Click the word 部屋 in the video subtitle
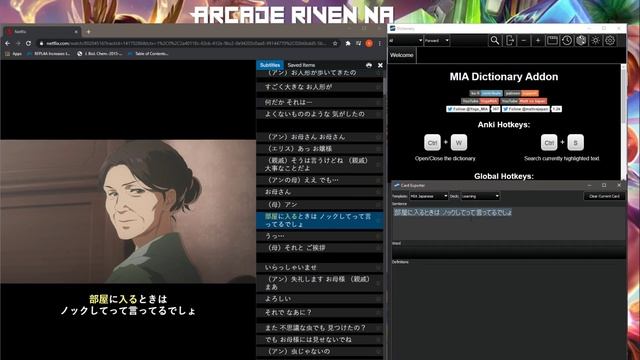This screenshot has height=360, width=640. point(99,299)
